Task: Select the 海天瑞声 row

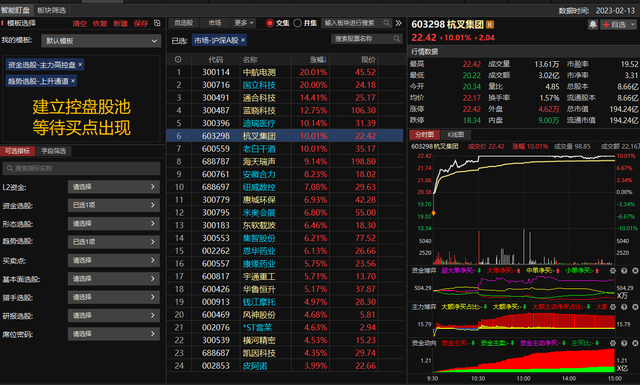Action: (x=285, y=161)
